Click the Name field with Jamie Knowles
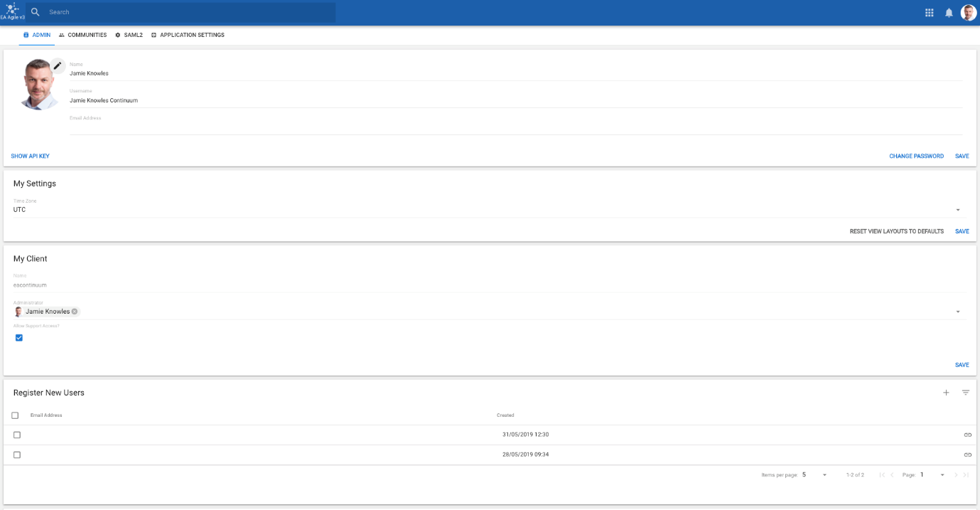This screenshot has width=980, height=510. point(516,73)
